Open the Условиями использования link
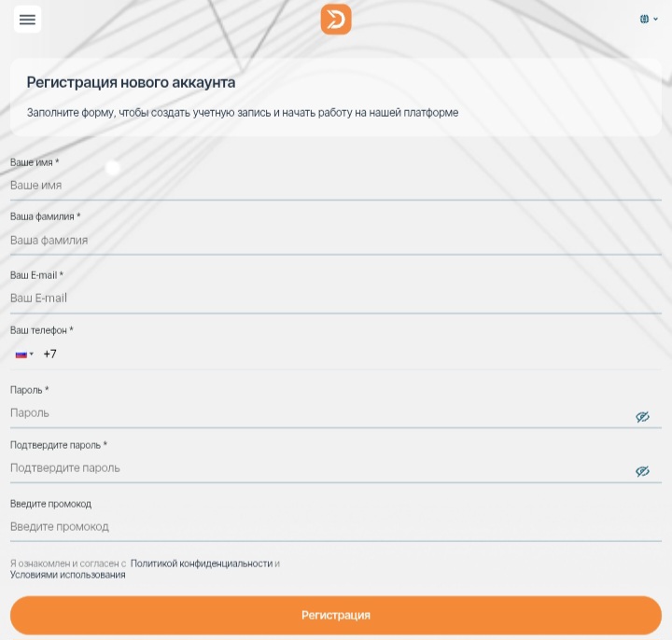This screenshot has width=672, height=640. tap(67, 575)
